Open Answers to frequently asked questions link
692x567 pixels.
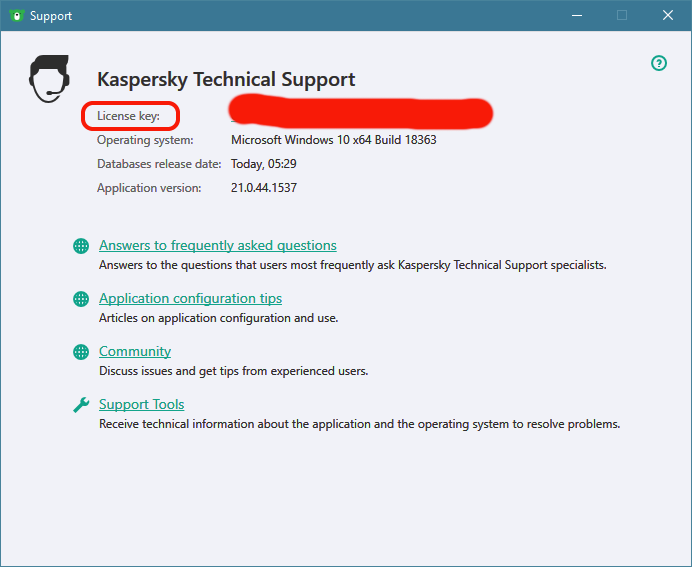point(218,245)
